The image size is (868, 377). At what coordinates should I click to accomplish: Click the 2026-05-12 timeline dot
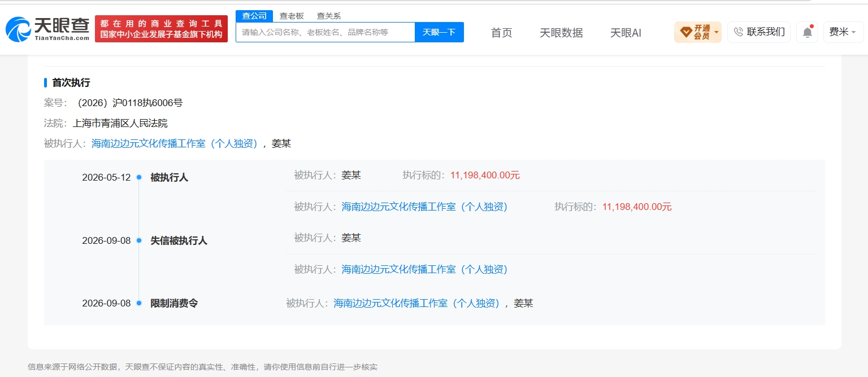point(139,177)
